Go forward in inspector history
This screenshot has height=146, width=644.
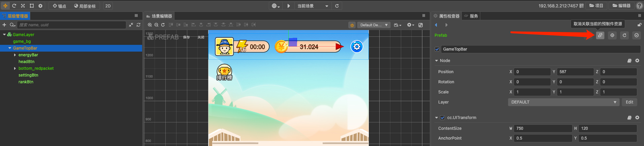click(446, 25)
